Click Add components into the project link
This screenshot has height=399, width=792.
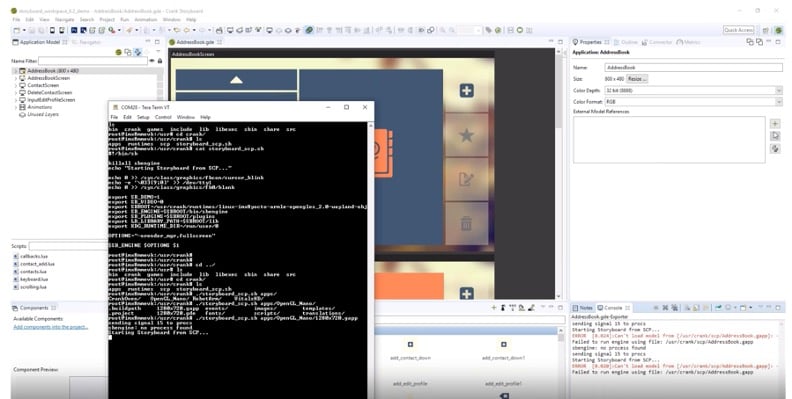[51, 327]
